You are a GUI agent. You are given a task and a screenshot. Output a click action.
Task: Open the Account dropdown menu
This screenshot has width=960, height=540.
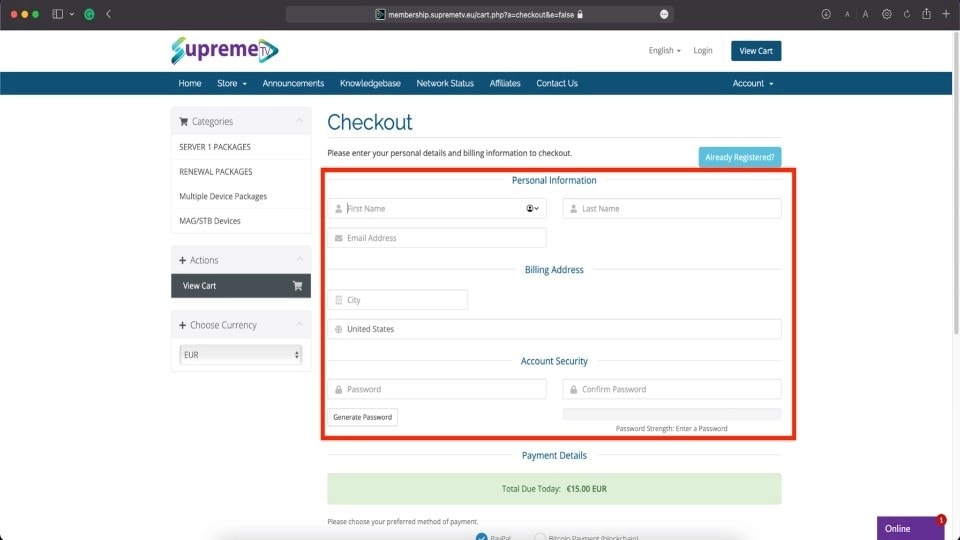pos(752,83)
